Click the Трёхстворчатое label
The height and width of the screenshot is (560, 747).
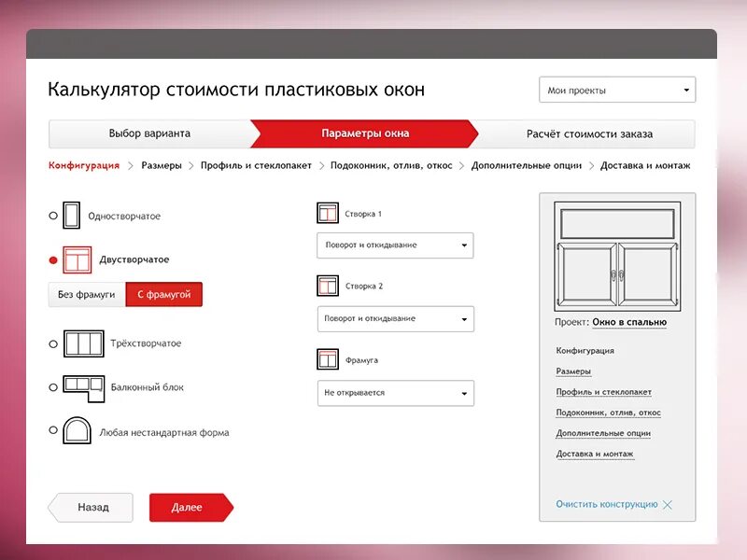click(x=146, y=343)
